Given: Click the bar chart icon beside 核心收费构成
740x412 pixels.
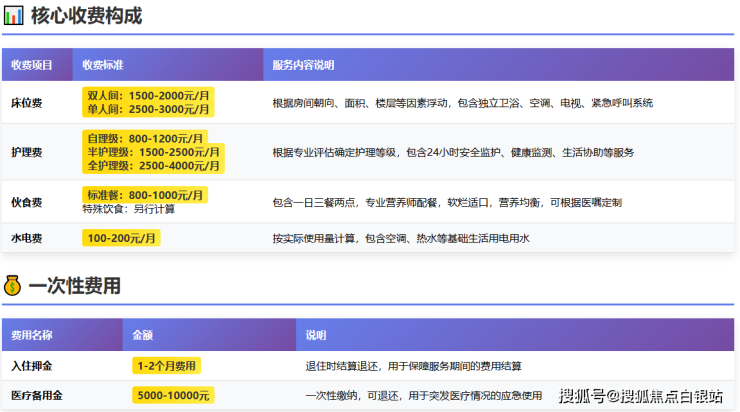Looking at the screenshot, I should click(14, 17).
